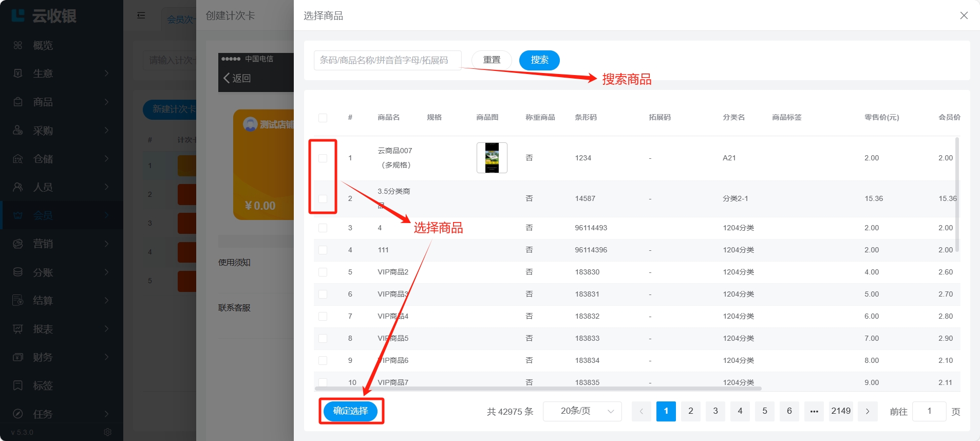Click the 仓储 warehouse icon in sidebar
The width and height of the screenshot is (980, 441).
click(x=18, y=159)
